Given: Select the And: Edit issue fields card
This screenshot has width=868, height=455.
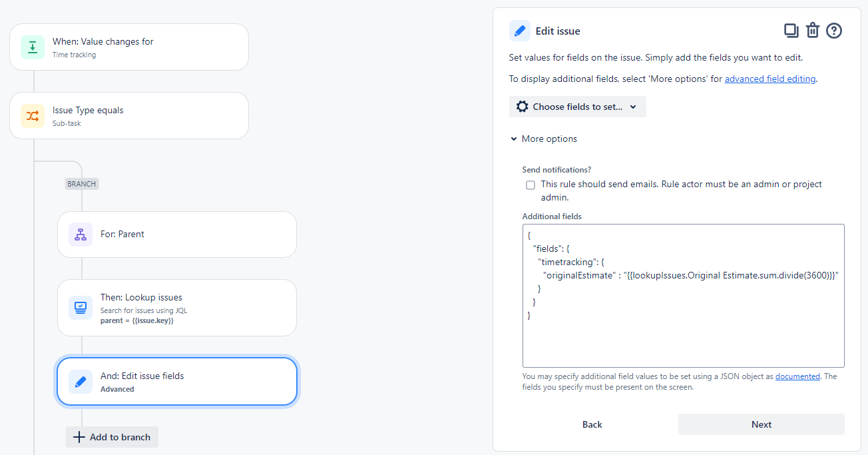Looking at the screenshot, I should pyautogui.click(x=177, y=382).
